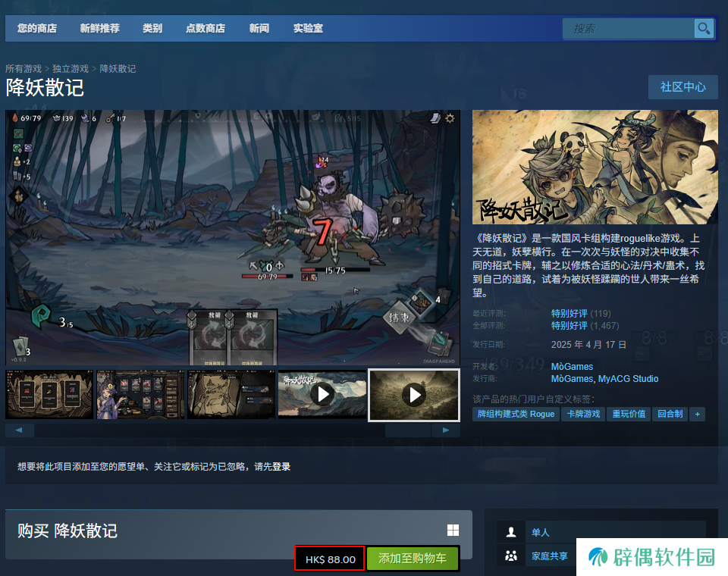728x576 pixels.
Task: Open the 类别 menu
Action: point(152,28)
